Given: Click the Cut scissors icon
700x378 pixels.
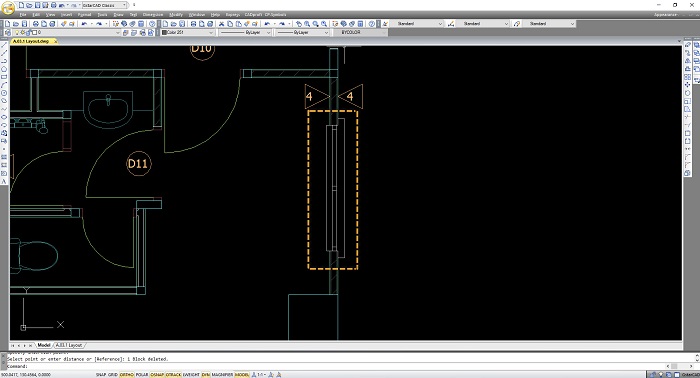Looking at the screenshot, I should tap(221, 24).
